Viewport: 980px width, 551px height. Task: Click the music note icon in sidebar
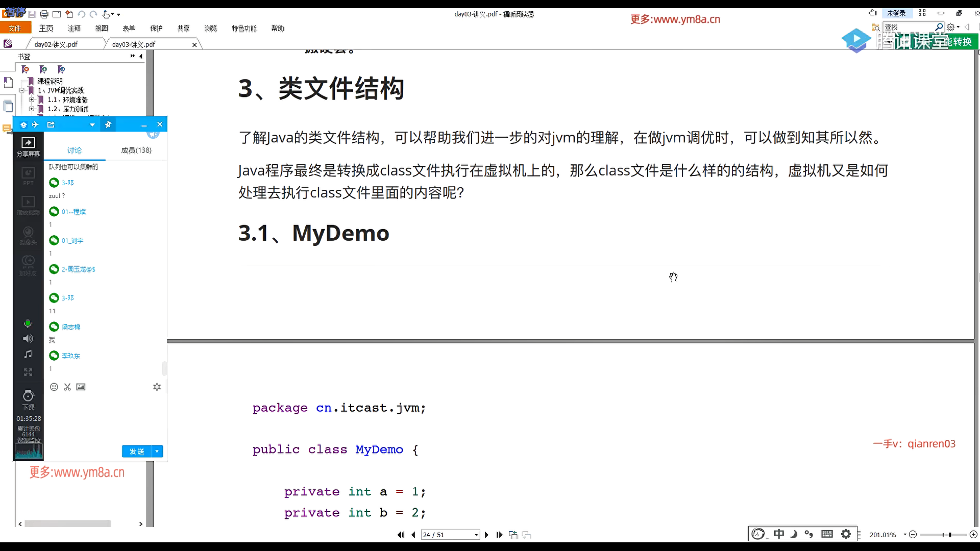(x=28, y=354)
